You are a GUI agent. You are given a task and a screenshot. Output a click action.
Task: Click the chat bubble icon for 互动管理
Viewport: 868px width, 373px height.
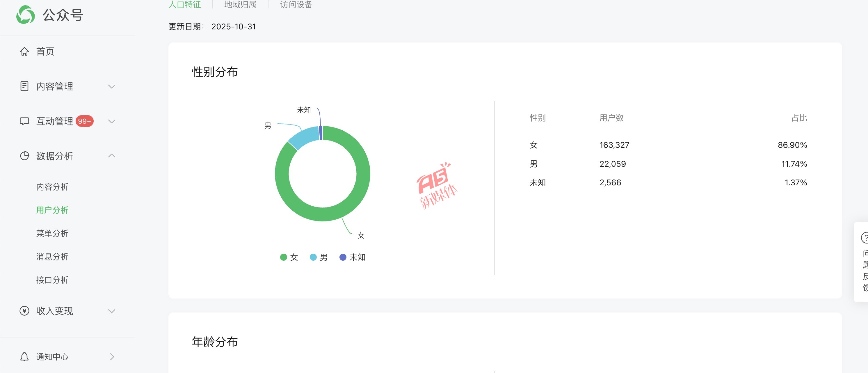click(x=24, y=121)
